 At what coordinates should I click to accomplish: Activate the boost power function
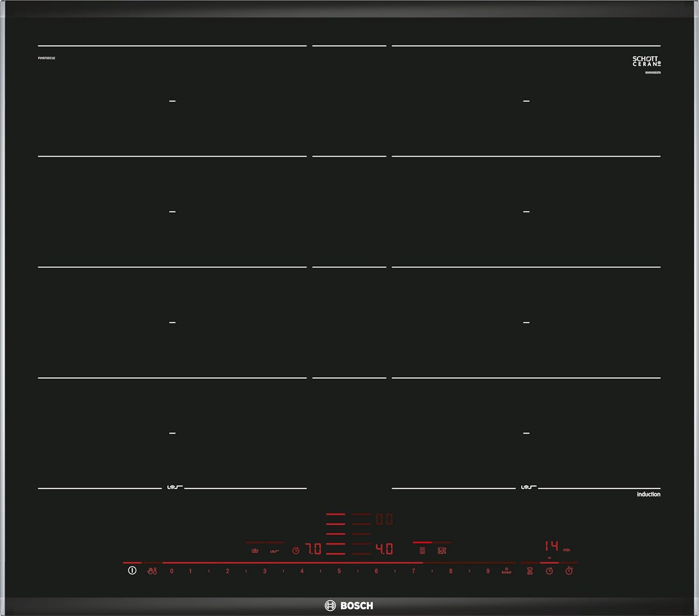(507, 571)
